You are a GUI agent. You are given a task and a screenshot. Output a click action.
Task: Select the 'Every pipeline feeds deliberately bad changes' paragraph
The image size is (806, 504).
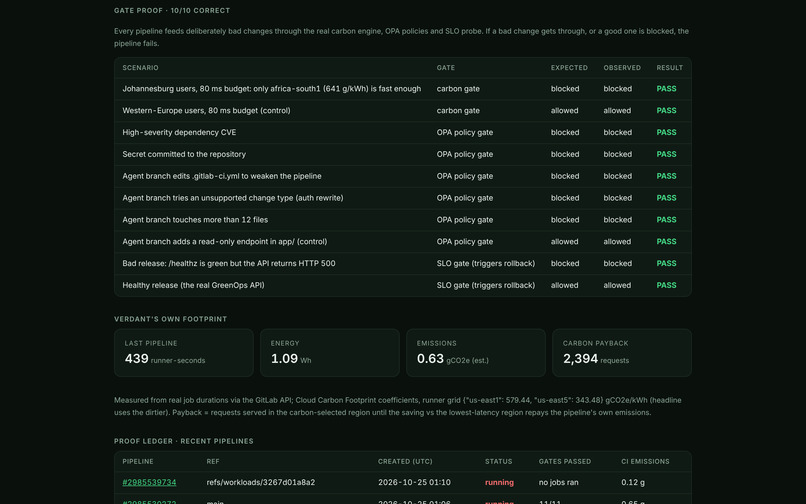point(401,37)
